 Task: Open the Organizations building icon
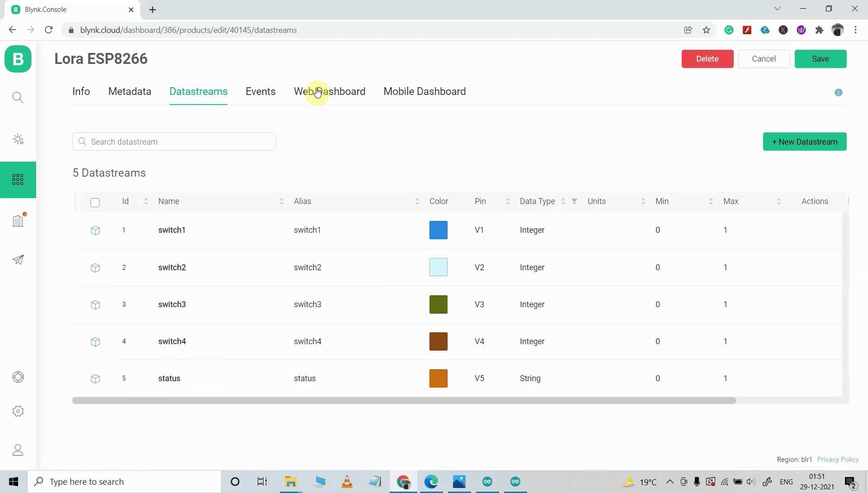click(x=18, y=220)
